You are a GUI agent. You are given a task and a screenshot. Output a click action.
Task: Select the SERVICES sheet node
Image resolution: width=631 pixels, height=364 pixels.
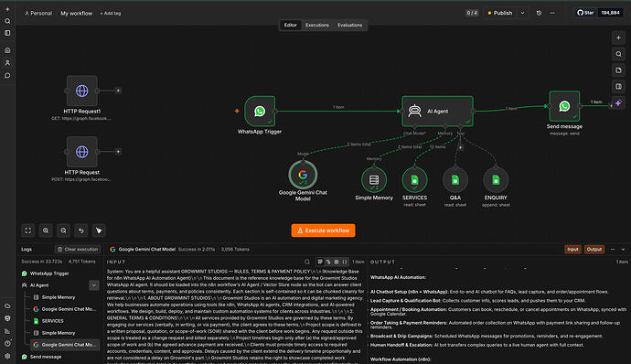[414, 179]
